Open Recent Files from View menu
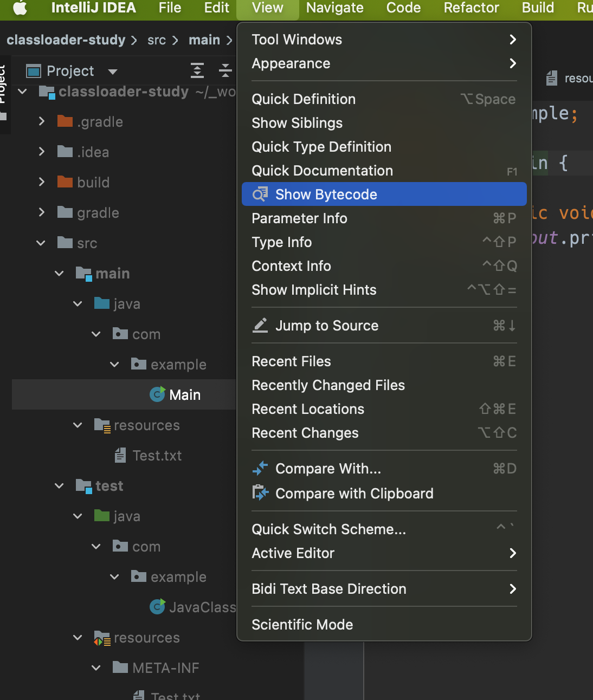Image resolution: width=593 pixels, height=700 pixels. pyautogui.click(x=384, y=361)
